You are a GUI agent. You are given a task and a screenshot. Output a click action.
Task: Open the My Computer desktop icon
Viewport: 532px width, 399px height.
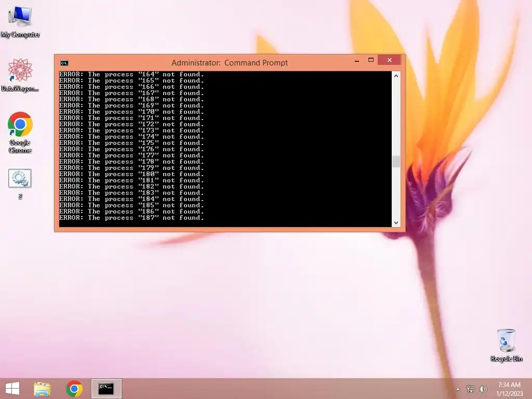point(20,21)
